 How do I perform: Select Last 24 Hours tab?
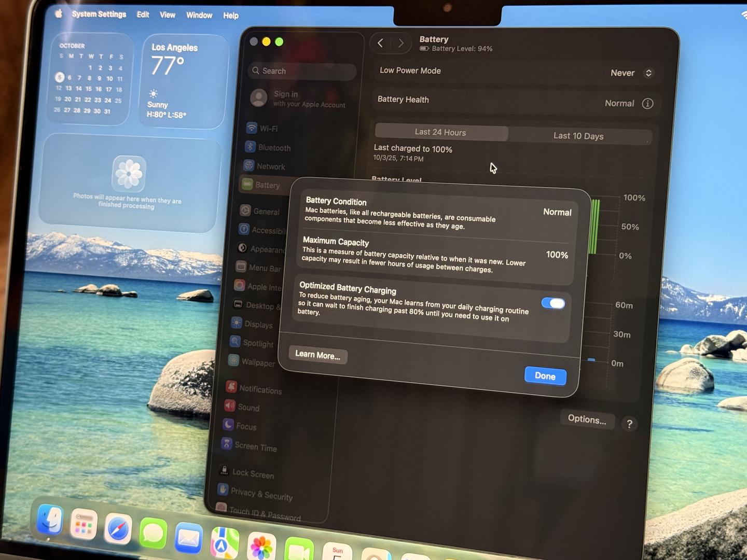click(440, 132)
